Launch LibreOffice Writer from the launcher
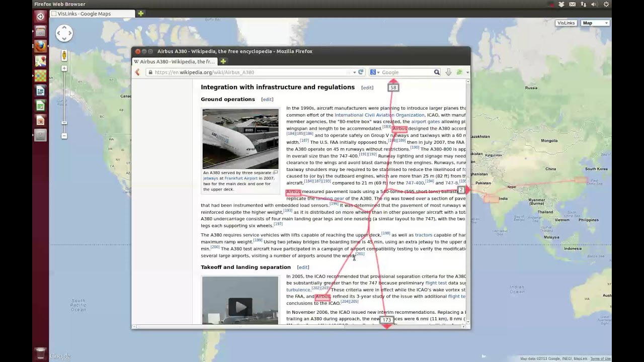This screenshot has height=362, width=644. (x=40, y=91)
